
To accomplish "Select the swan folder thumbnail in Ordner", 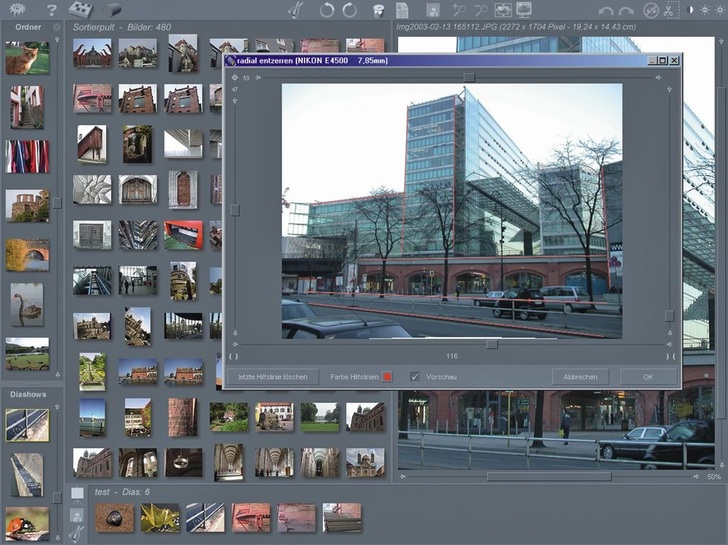I will click(27, 305).
